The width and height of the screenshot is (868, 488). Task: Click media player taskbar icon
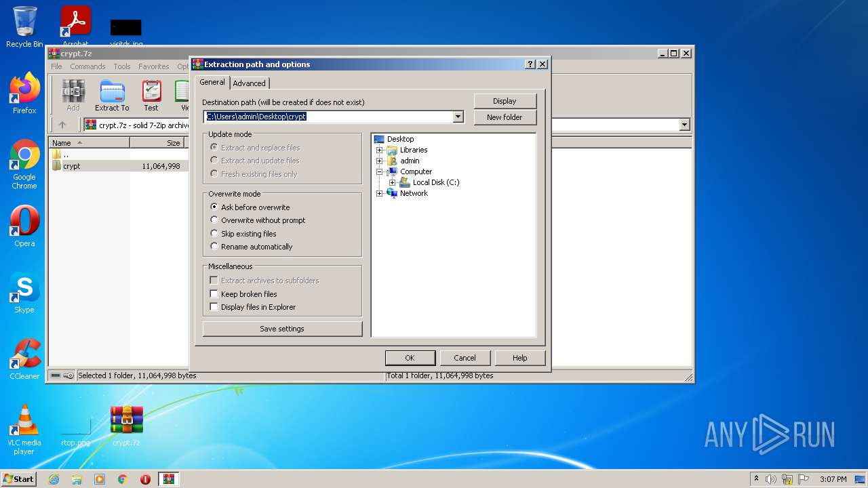click(100, 479)
